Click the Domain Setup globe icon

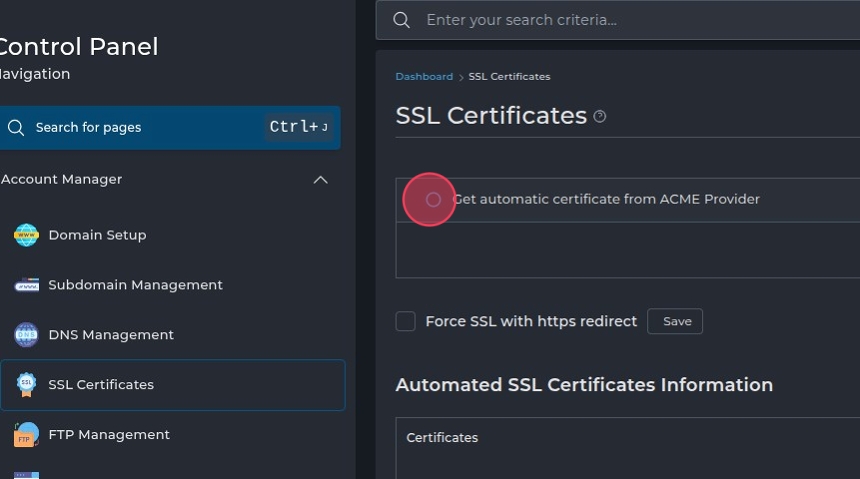click(26, 235)
